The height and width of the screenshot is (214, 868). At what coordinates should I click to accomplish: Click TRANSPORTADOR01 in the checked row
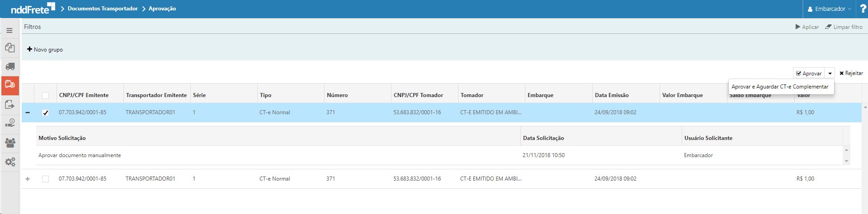[x=151, y=112]
